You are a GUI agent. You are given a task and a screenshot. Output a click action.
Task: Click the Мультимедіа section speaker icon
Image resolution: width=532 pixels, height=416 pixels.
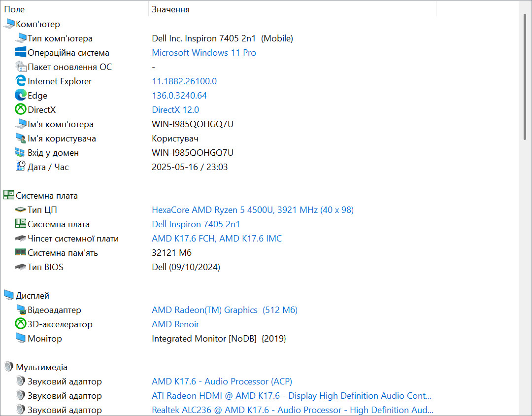(x=9, y=367)
